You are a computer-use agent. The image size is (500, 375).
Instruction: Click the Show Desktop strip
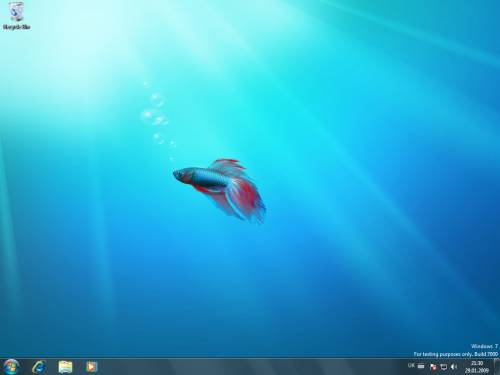[497, 367]
